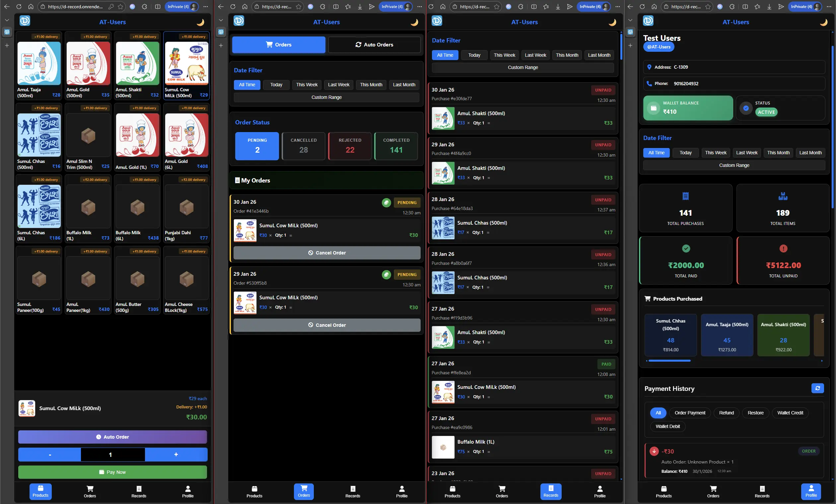Filter payment history by Refund

[x=727, y=413]
